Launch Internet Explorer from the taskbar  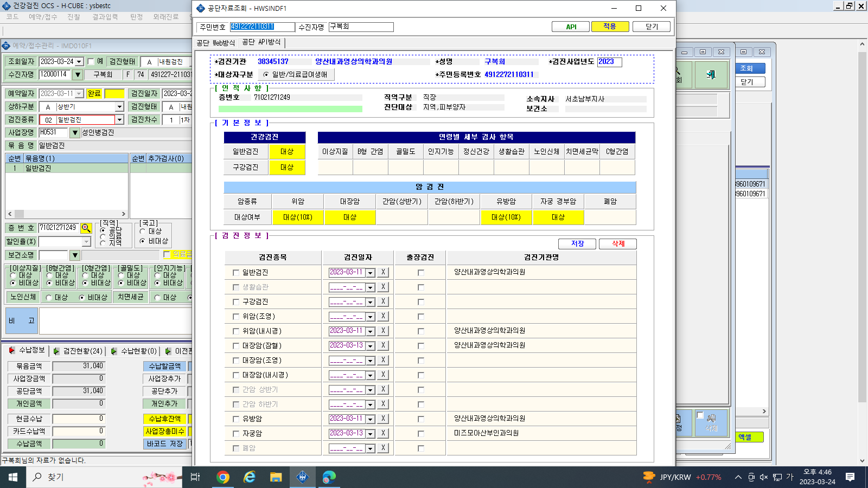coord(249,477)
